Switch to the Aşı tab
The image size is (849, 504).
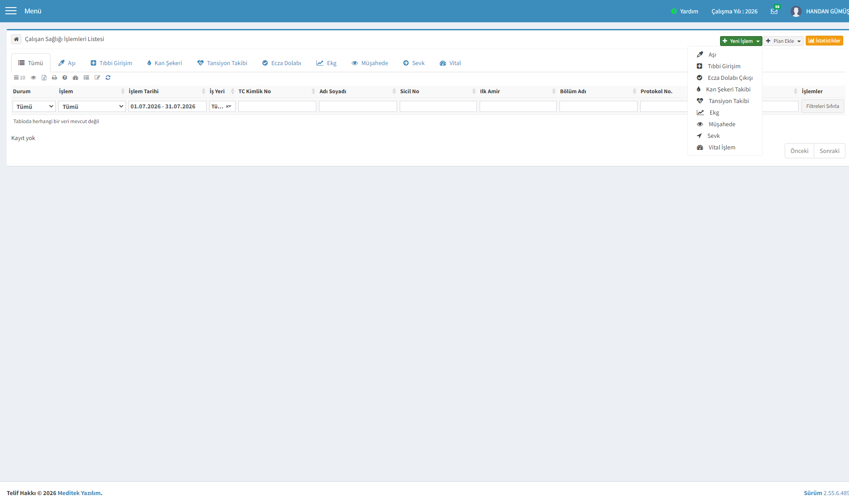click(67, 63)
